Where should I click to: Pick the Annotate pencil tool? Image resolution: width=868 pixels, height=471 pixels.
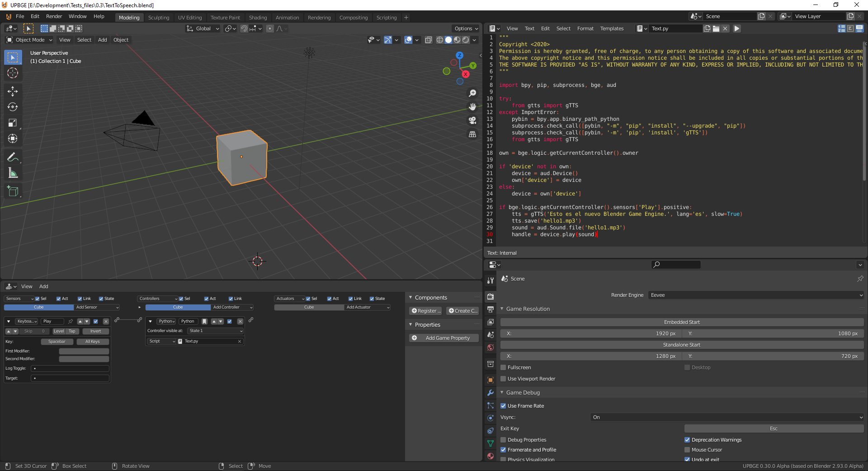tap(13, 157)
